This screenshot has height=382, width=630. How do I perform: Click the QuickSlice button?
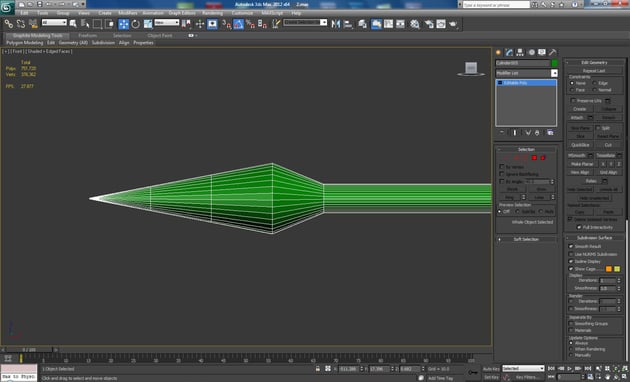(x=580, y=145)
